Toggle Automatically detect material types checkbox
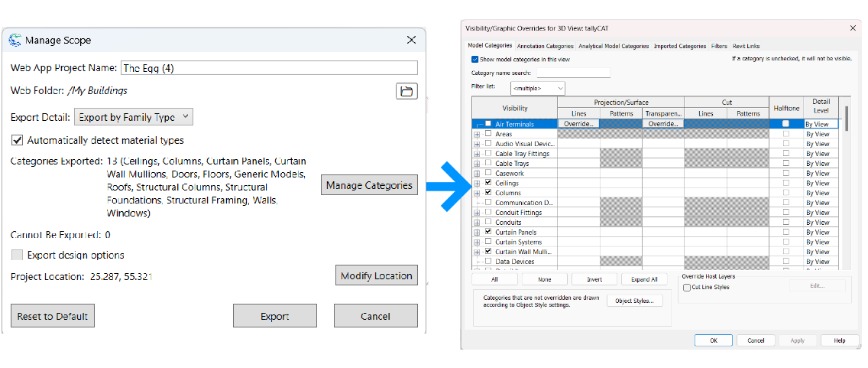This screenshot has height=368, width=868. [17, 140]
